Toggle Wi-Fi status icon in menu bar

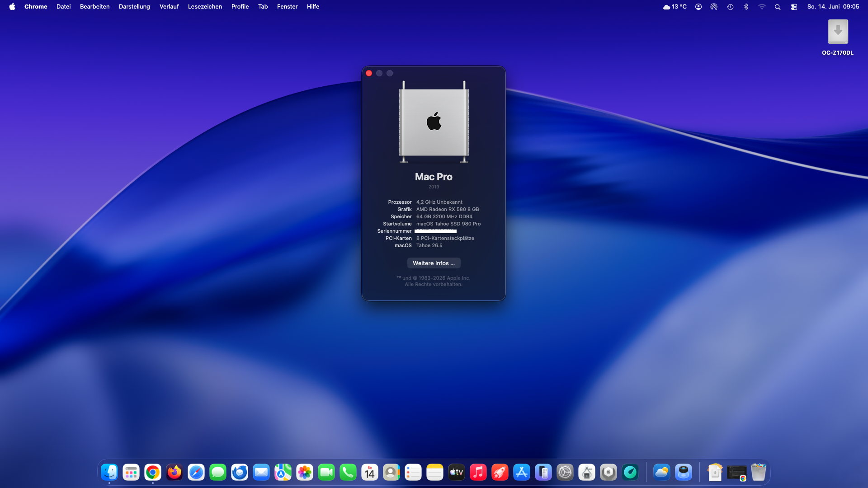tap(762, 7)
